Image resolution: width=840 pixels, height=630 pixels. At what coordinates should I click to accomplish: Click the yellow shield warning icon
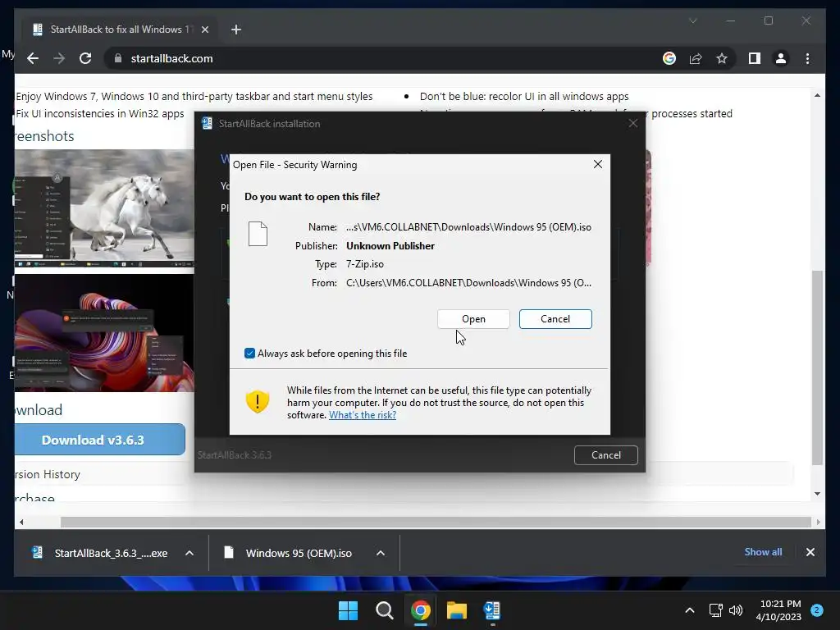coord(257,401)
